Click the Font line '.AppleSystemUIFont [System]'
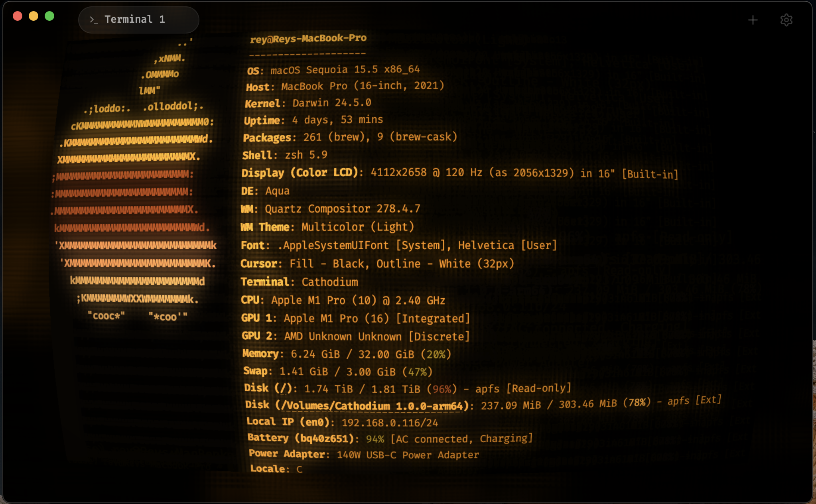816x504 pixels. pos(364,246)
